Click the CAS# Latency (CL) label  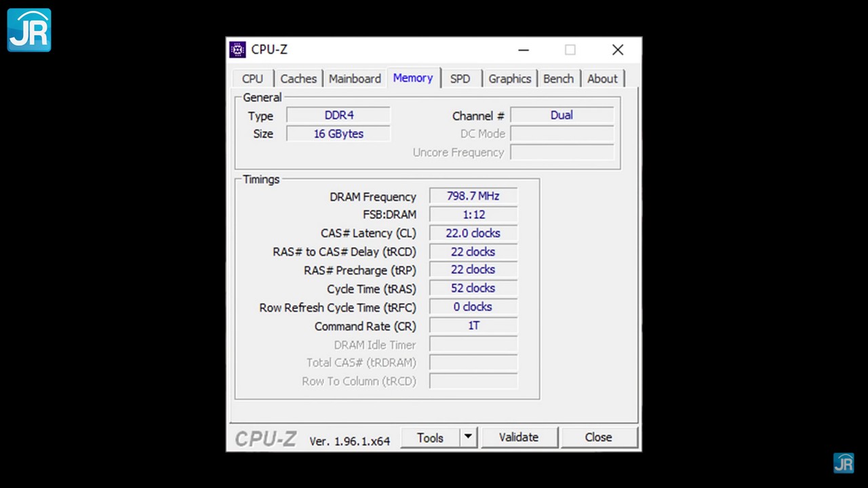368,233
